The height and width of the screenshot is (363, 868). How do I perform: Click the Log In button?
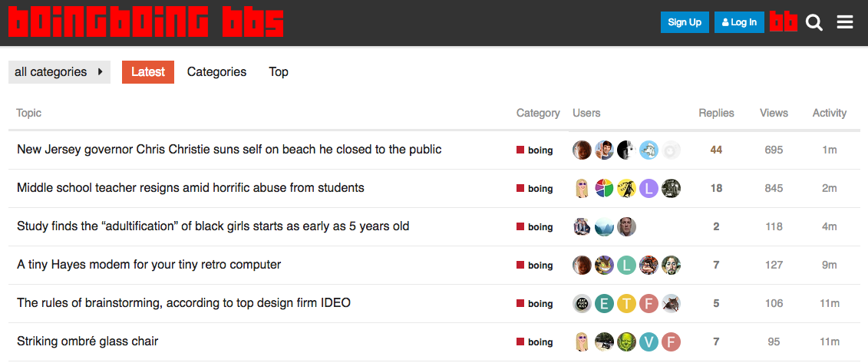(739, 22)
